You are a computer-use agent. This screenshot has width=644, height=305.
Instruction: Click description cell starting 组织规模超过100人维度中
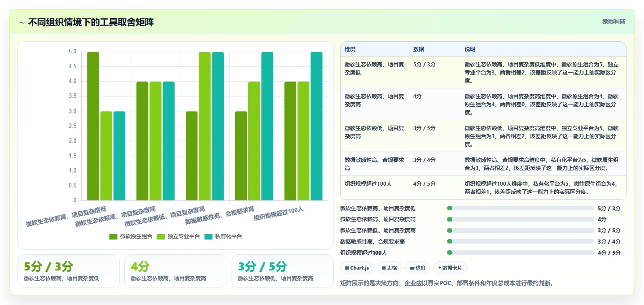pyautogui.click(x=542, y=187)
